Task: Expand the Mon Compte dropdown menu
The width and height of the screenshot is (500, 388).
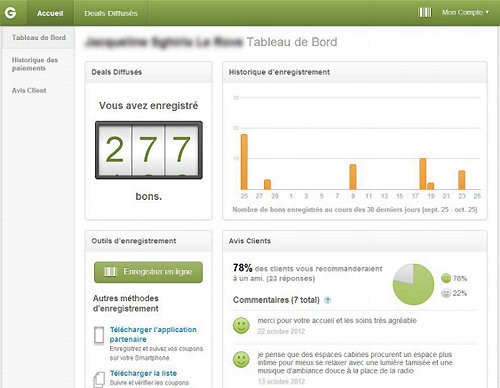Action: [465, 13]
